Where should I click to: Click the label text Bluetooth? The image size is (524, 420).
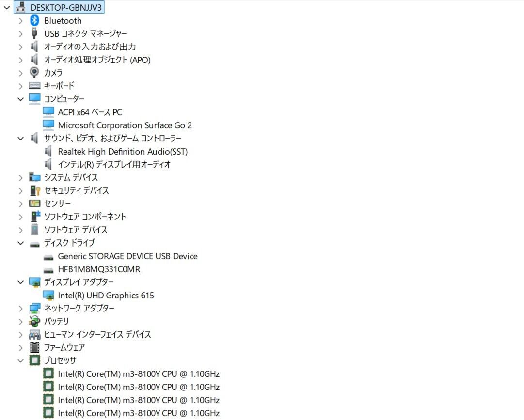click(x=63, y=21)
